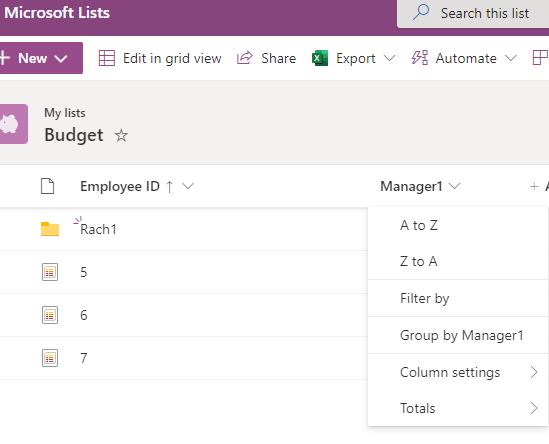Open the New button dropdown chevron
549x444 pixels.
tap(61, 58)
